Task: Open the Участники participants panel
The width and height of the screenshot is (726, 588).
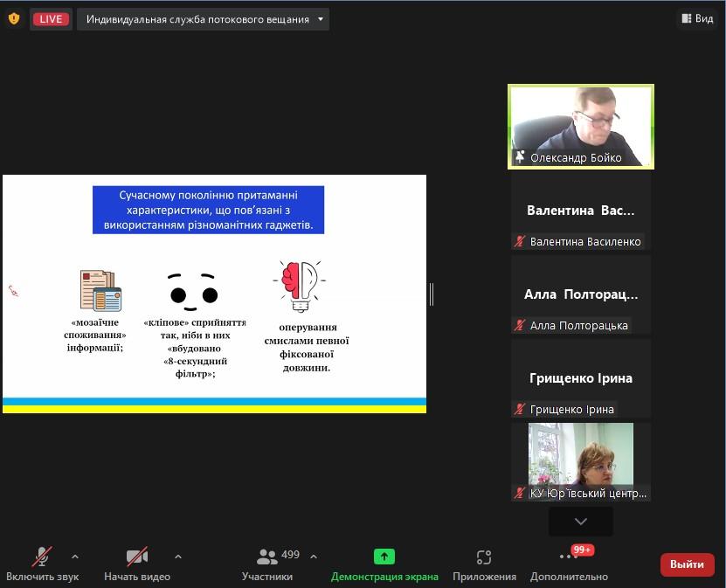Action: point(267,564)
